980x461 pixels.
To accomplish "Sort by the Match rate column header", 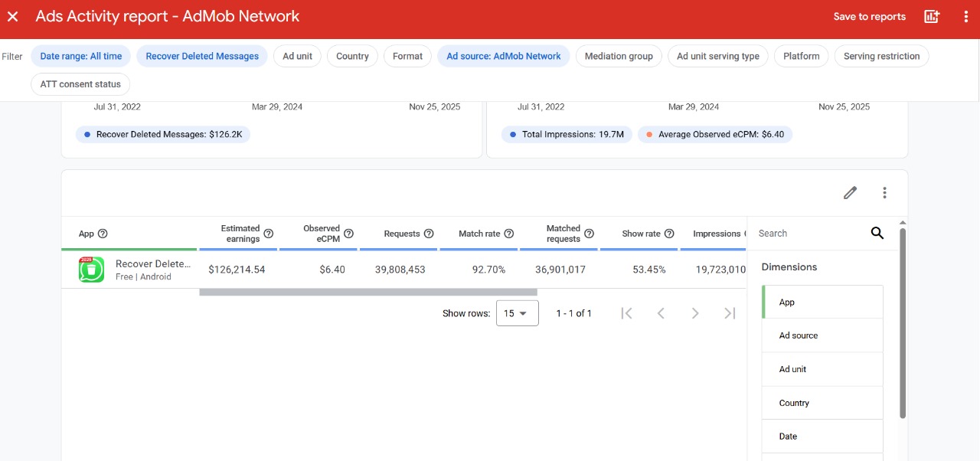I will pos(479,234).
